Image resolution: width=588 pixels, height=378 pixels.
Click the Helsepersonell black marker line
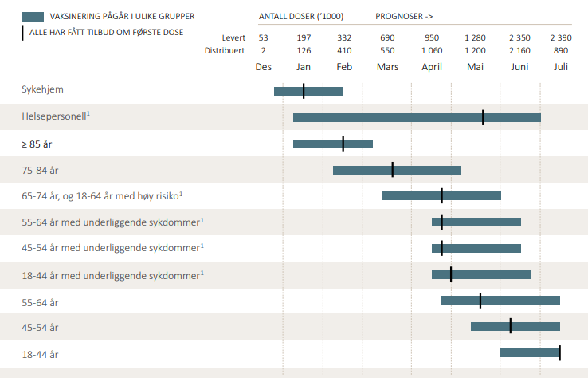(483, 117)
